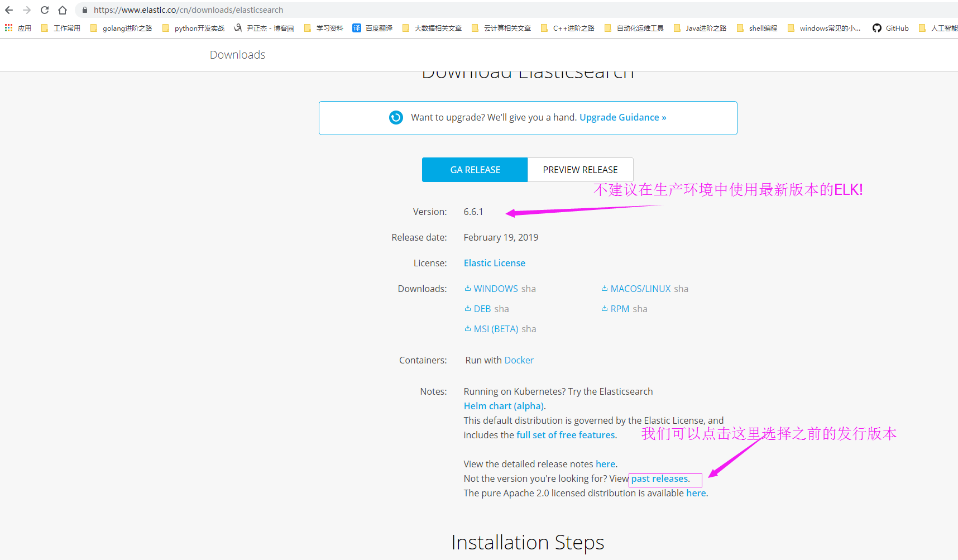Download the MACOS/LINUX package
Screen dimensions: 958x560
click(641, 289)
